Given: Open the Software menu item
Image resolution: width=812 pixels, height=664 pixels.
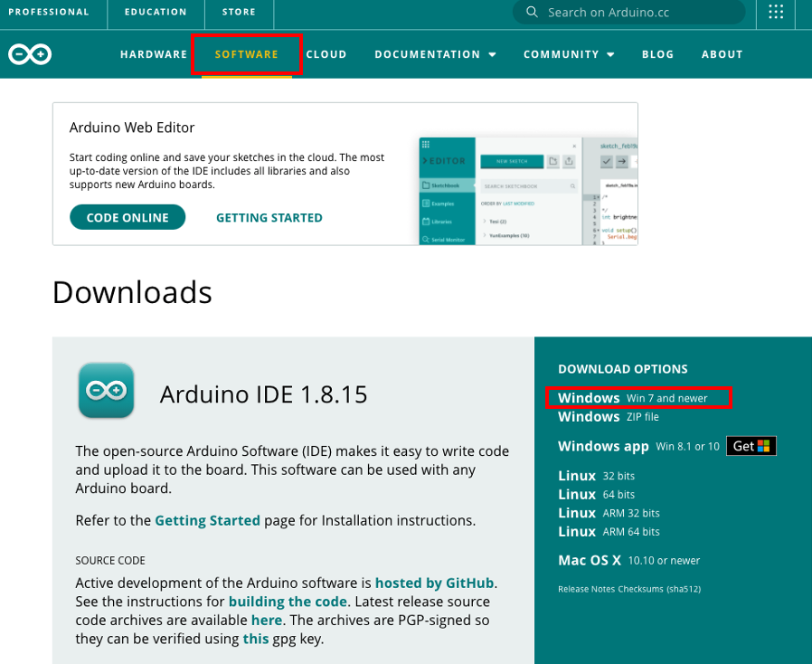Looking at the screenshot, I should (247, 54).
